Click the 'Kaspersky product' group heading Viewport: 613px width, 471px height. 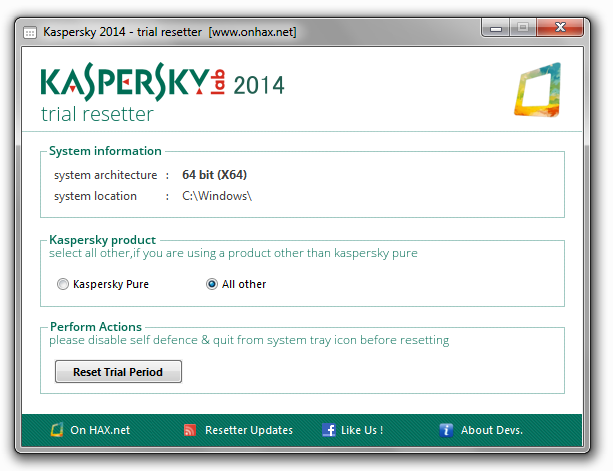click(102, 240)
